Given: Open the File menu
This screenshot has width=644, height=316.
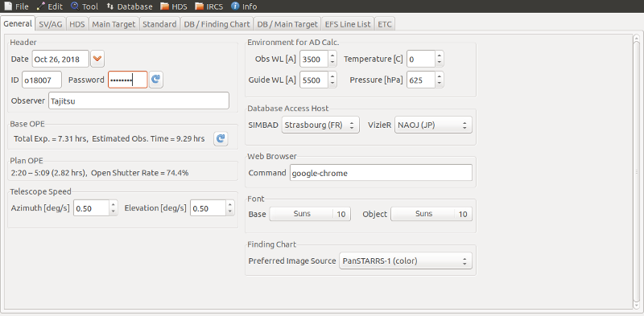Looking at the screenshot, I should click(x=16, y=6).
